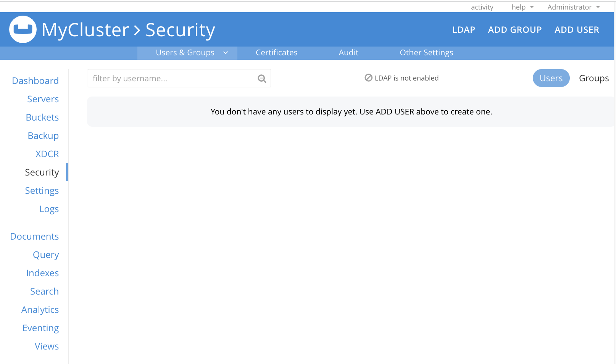616x364 pixels.
Task: Expand the Users & Groups dropdown chevron
Action: (x=226, y=53)
